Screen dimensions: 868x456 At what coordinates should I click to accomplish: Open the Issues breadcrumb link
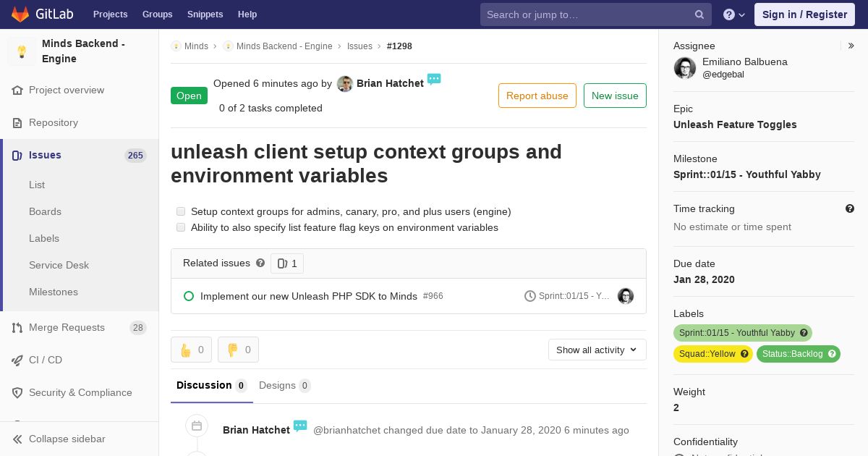[359, 46]
